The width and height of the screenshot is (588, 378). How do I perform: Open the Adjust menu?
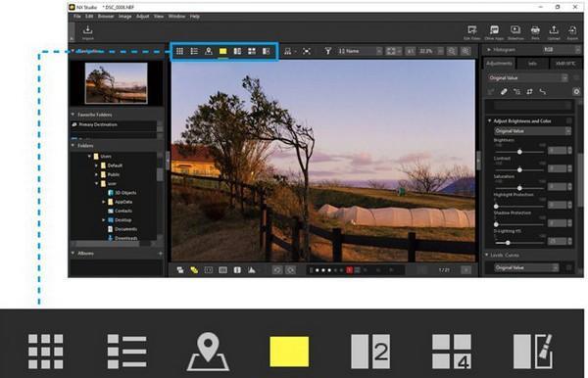click(x=142, y=17)
